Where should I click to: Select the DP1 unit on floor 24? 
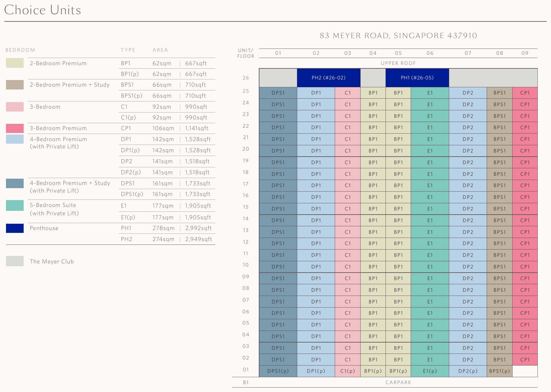pyautogui.click(x=316, y=105)
